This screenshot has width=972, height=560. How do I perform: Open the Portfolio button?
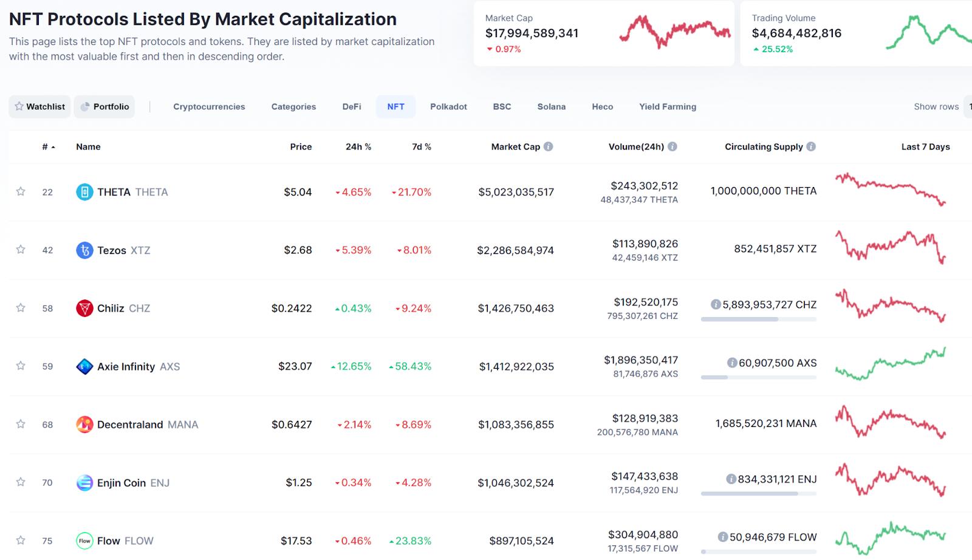click(x=104, y=106)
